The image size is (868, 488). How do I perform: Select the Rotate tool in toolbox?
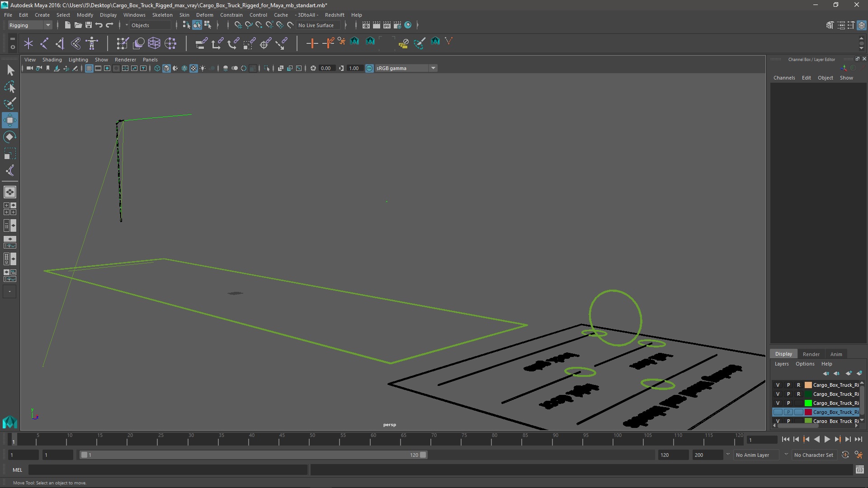pos(9,137)
